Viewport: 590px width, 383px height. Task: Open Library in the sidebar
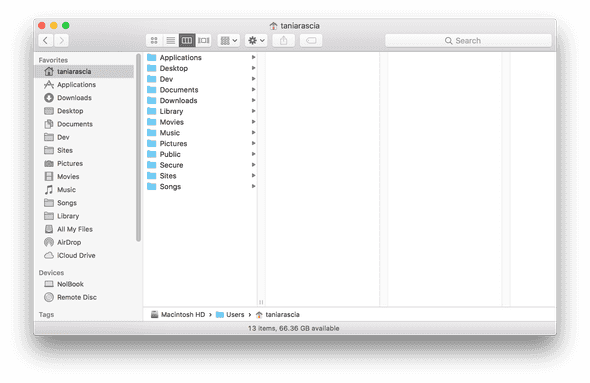pyautogui.click(x=84, y=216)
